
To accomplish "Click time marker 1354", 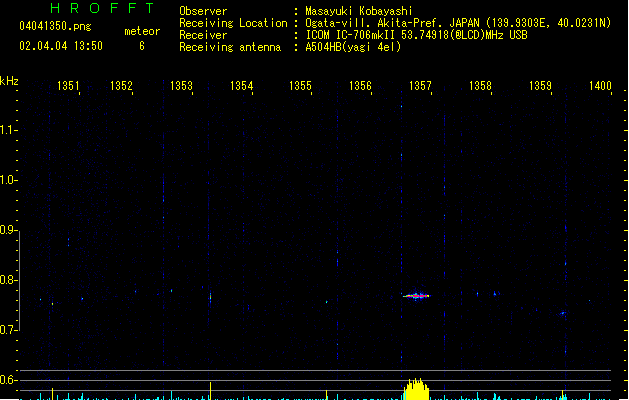I will [241, 86].
